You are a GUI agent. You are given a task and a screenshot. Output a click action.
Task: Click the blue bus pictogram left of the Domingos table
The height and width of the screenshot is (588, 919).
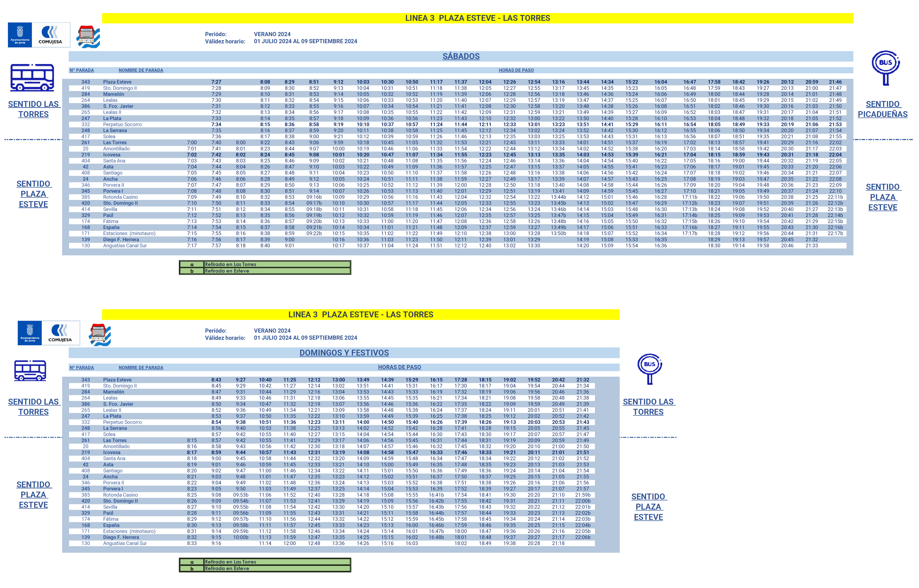(30, 370)
